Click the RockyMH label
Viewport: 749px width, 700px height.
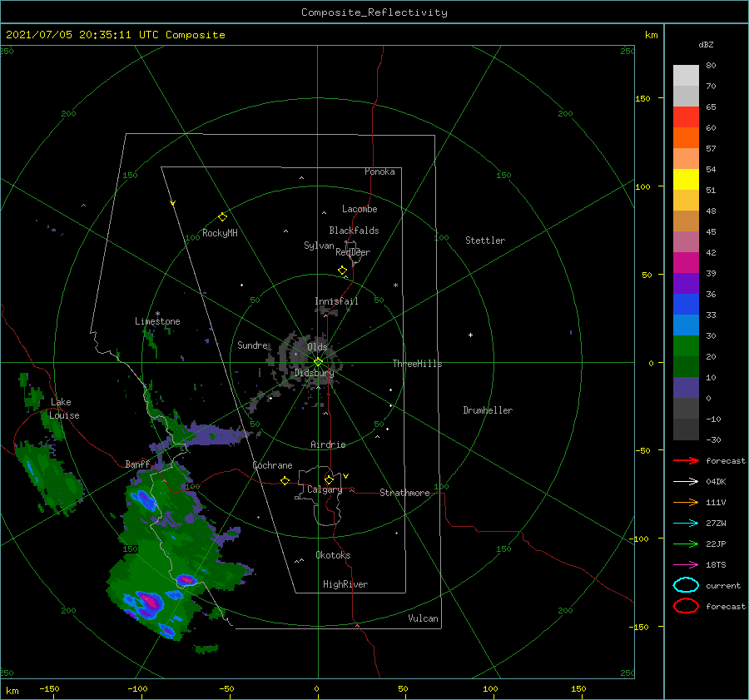220,233
